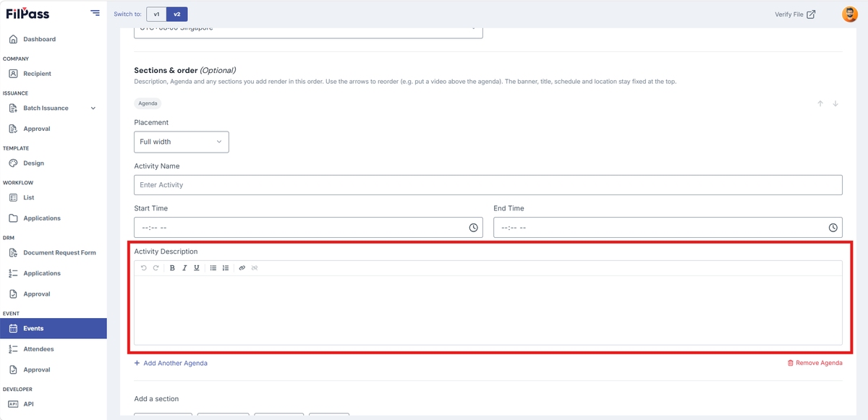Open Approval under DRM

tap(54, 294)
